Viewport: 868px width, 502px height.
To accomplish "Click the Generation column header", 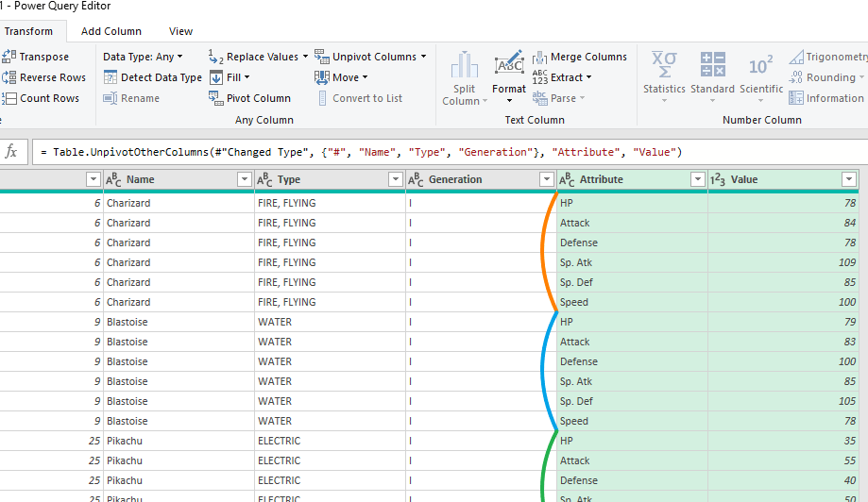I will pos(481,179).
